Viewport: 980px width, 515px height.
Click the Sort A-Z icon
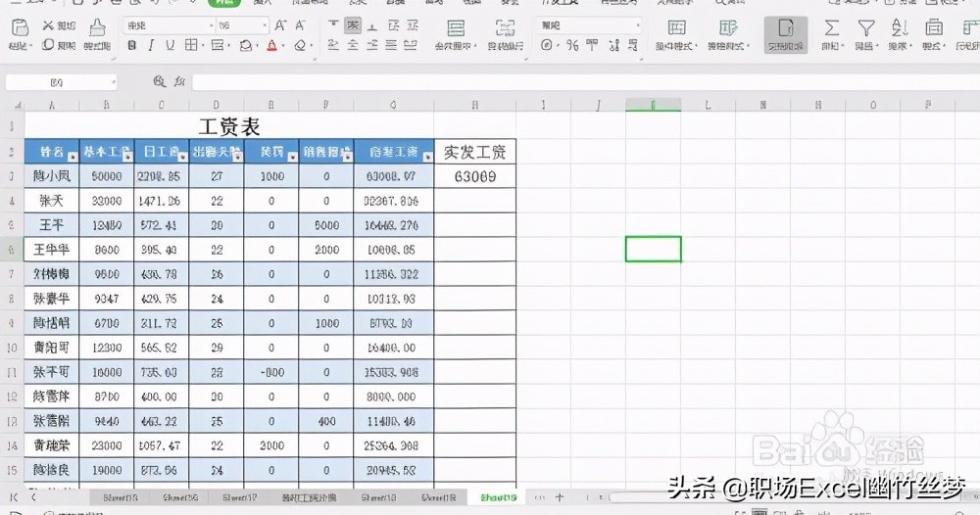tap(900, 28)
